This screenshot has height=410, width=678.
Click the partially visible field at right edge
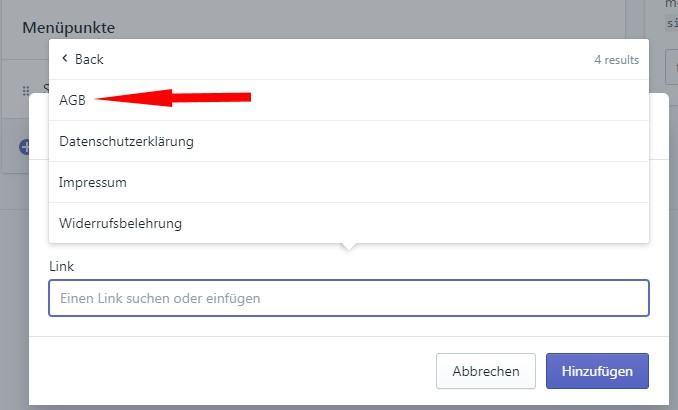coord(672,67)
